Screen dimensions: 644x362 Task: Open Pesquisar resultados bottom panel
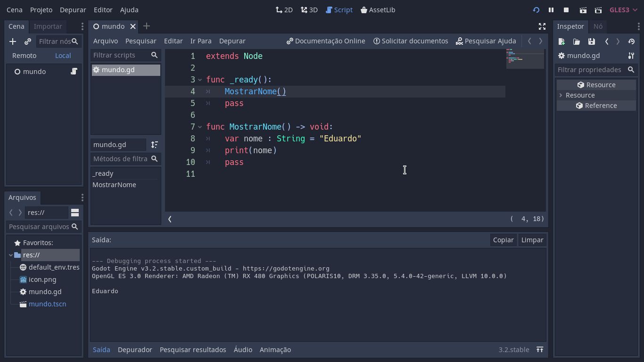[x=193, y=350]
